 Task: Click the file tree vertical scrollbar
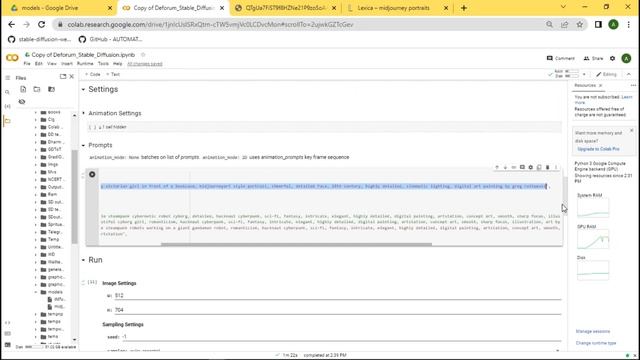(x=74, y=197)
